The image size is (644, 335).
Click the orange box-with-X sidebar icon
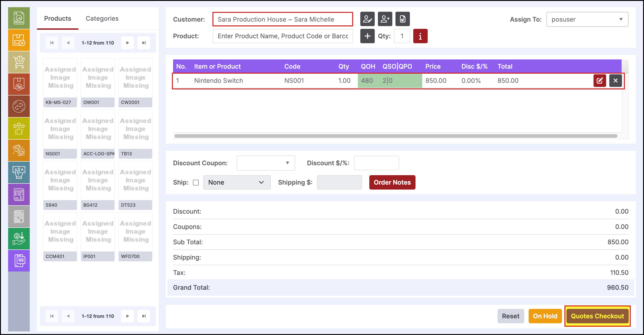19,40
